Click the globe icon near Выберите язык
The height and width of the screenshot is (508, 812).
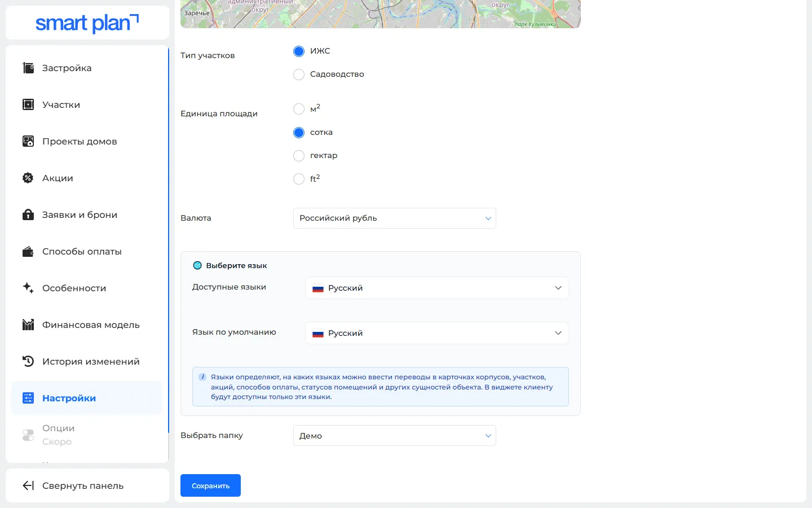pos(197,265)
